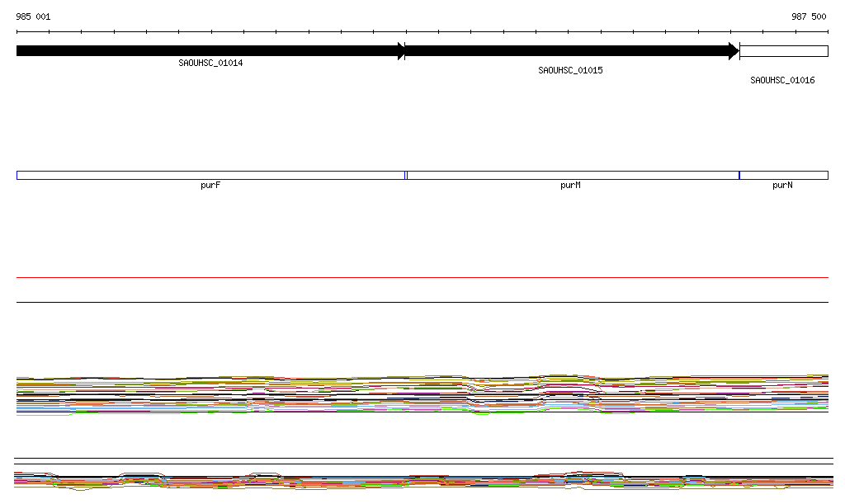Open the SAOUHSC_01015 text label
845x504 pixels.
coord(570,71)
